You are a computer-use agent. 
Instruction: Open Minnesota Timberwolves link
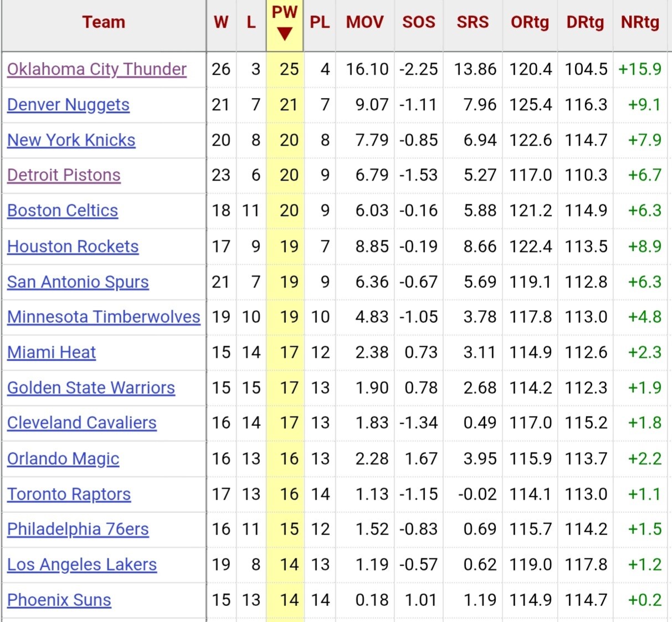click(104, 317)
